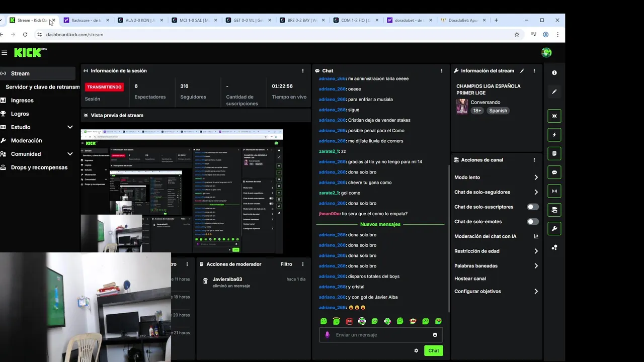The width and height of the screenshot is (644, 362).
Task: Open Acciones de moderador three-dot menu
Action: coord(303,264)
